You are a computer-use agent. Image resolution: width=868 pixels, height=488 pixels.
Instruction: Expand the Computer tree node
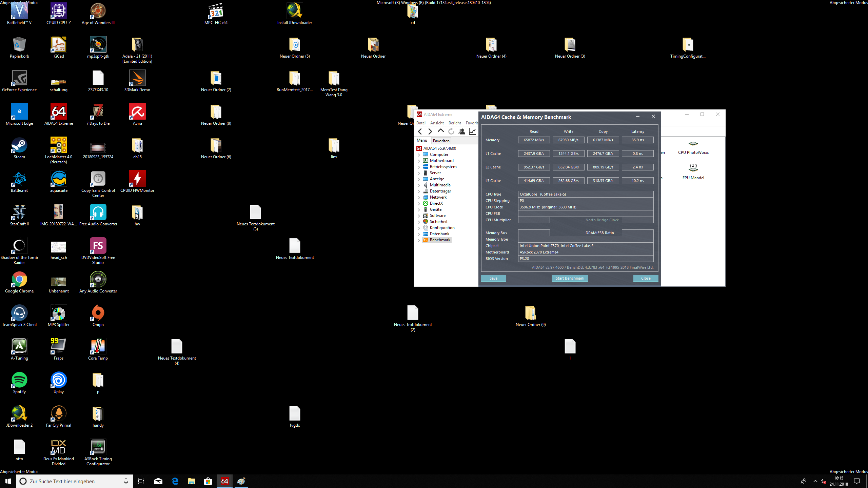point(419,155)
